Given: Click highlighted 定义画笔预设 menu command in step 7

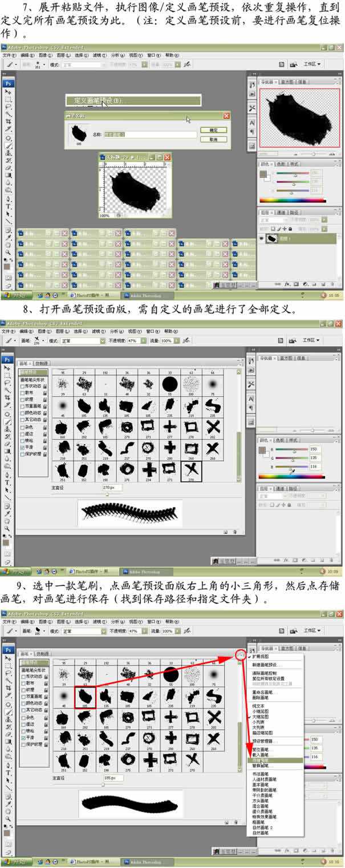Looking at the screenshot, I should point(133,101).
